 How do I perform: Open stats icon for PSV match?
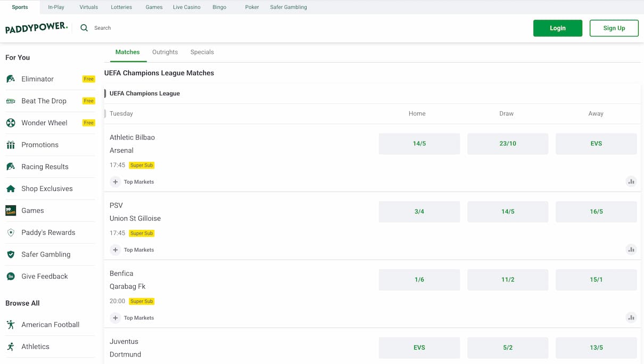(x=631, y=250)
